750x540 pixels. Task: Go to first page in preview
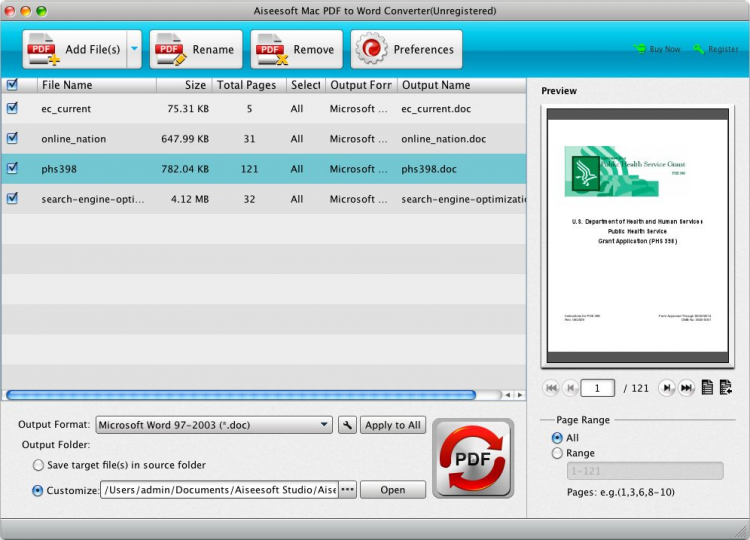pos(551,388)
